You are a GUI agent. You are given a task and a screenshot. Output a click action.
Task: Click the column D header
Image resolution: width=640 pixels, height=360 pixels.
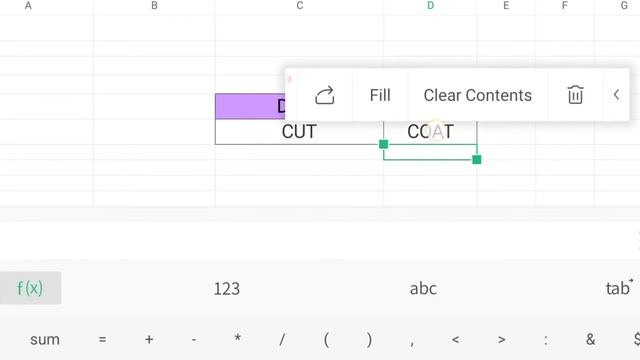pyautogui.click(x=430, y=6)
